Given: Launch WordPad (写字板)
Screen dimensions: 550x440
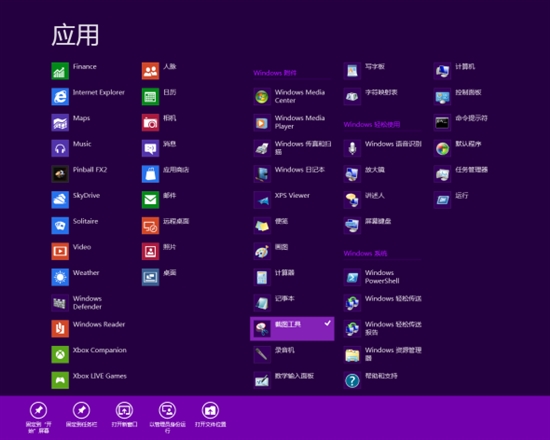Looking at the screenshot, I should click(364, 71).
